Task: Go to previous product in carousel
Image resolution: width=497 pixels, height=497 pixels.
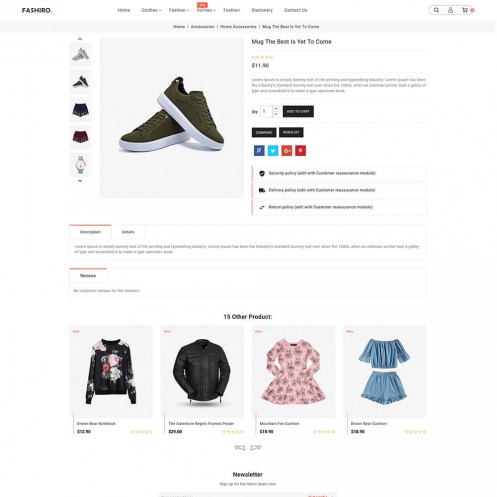Action: (240, 447)
